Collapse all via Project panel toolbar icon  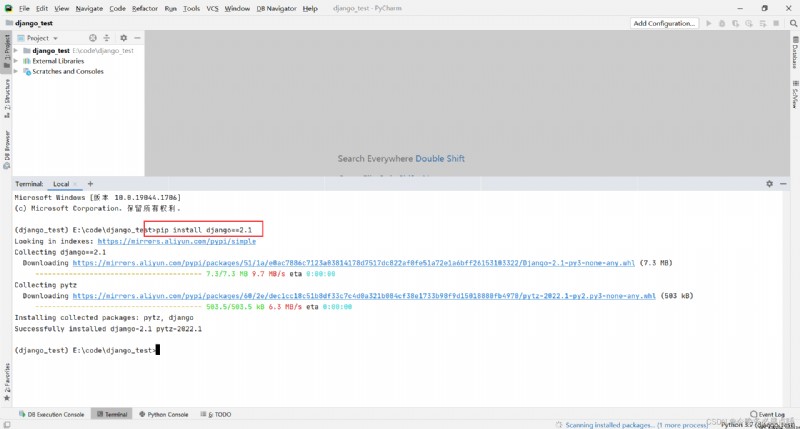107,38
